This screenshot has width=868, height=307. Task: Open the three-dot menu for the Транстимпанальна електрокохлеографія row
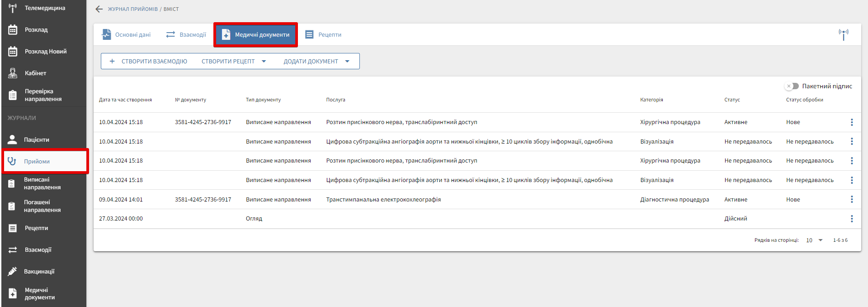tap(851, 199)
